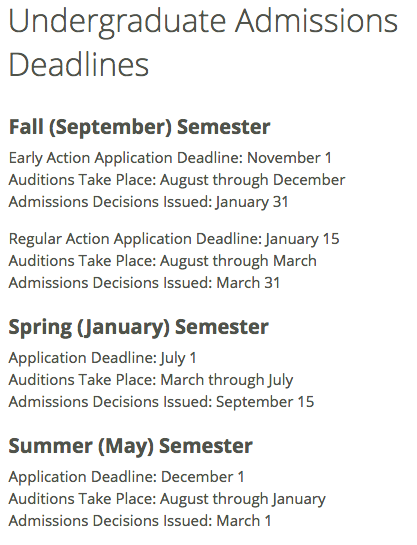Click Regular Action Application Deadline: January 15
This screenshot has width=417, height=545.
point(174,239)
